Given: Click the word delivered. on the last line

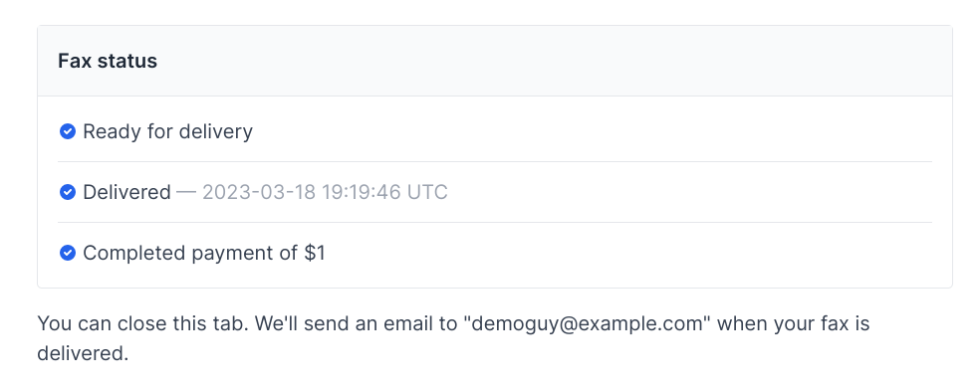Looking at the screenshot, I should (x=83, y=354).
